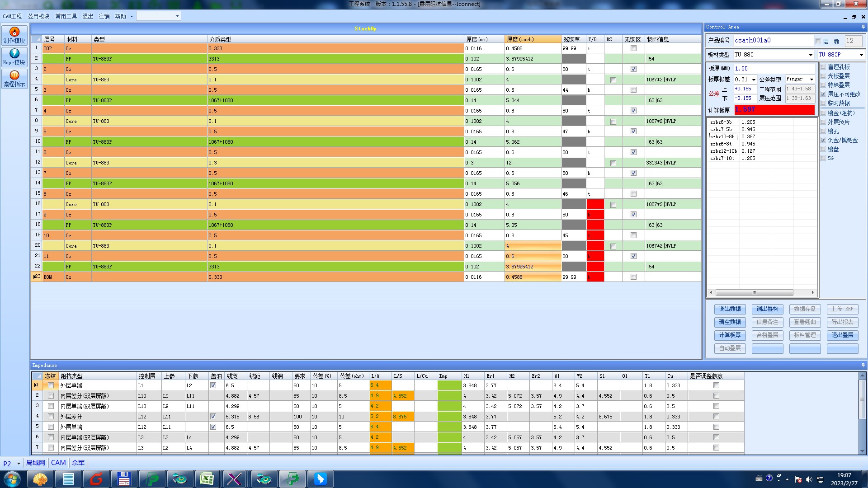Viewport: 868px width, 488px height.
Task: Open the 常用工具 menu
Action: [66, 16]
